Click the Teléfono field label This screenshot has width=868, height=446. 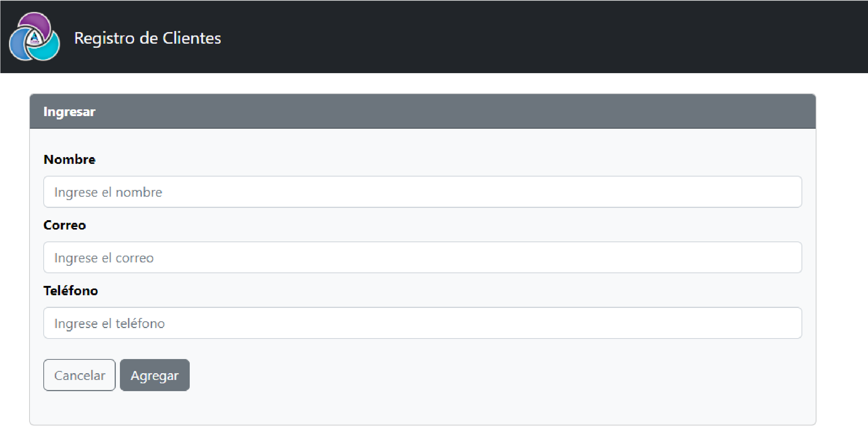71,291
